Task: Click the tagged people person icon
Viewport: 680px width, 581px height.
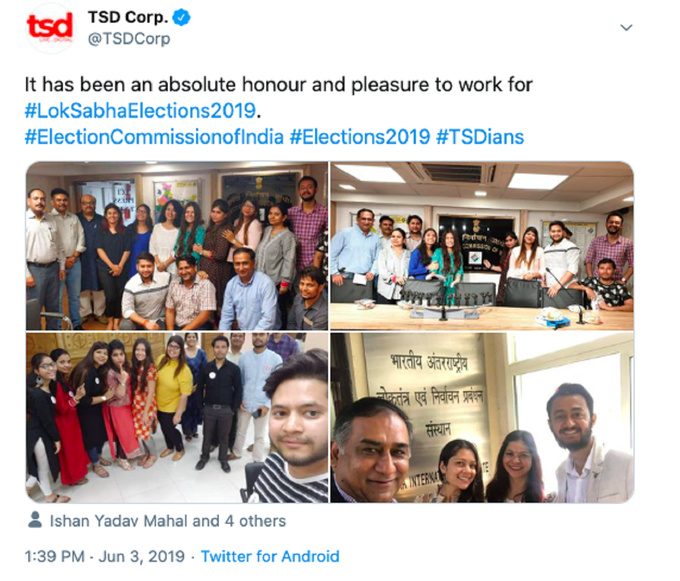Action: pos(35,520)
